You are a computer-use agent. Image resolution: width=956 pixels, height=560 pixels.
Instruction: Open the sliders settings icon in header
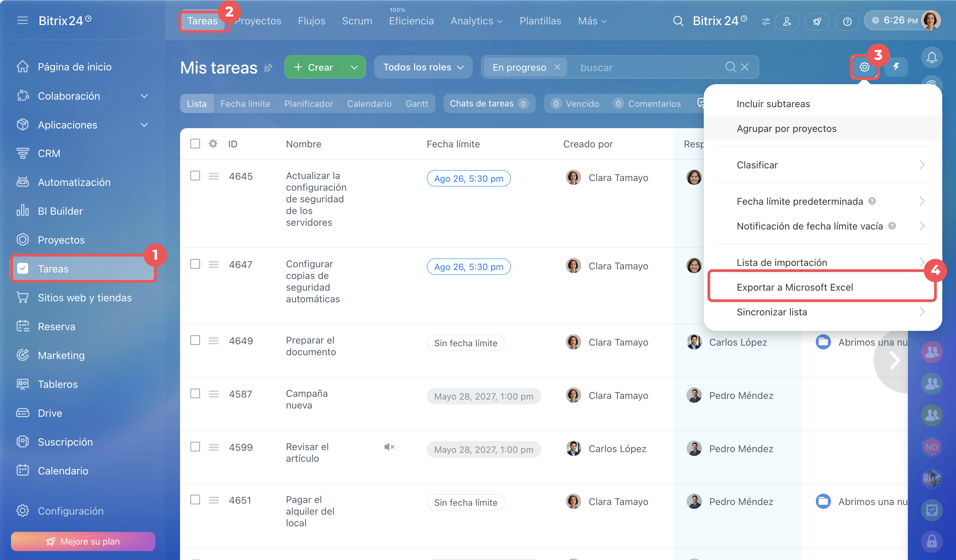coord(766,22)
